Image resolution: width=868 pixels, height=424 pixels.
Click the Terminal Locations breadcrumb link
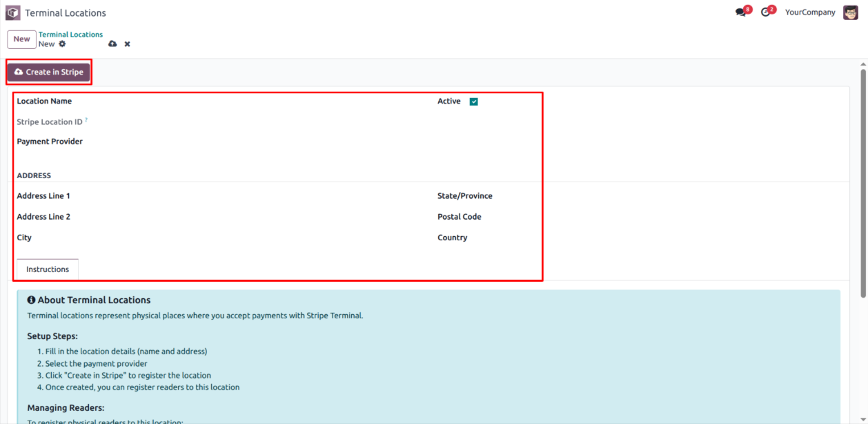pyautogui.click(x=70, y=35)
